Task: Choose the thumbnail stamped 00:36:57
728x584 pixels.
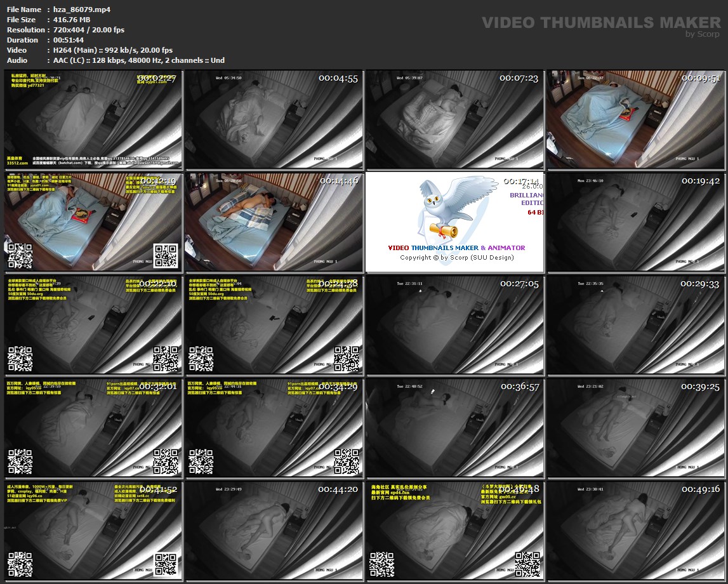Action: (x=455, y=428)
